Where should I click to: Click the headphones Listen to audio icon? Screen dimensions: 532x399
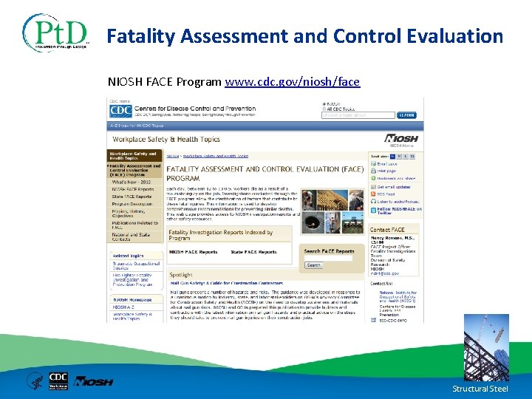(x=373, y=202)
